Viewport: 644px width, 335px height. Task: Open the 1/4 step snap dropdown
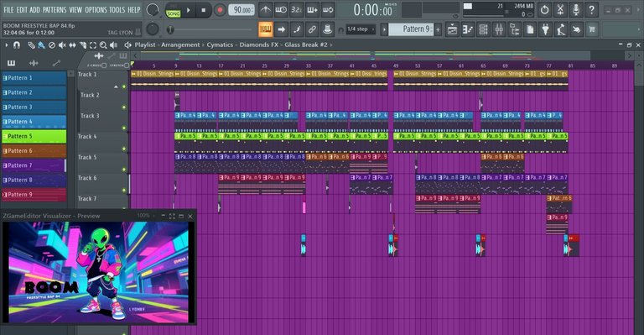coord(361,29)
